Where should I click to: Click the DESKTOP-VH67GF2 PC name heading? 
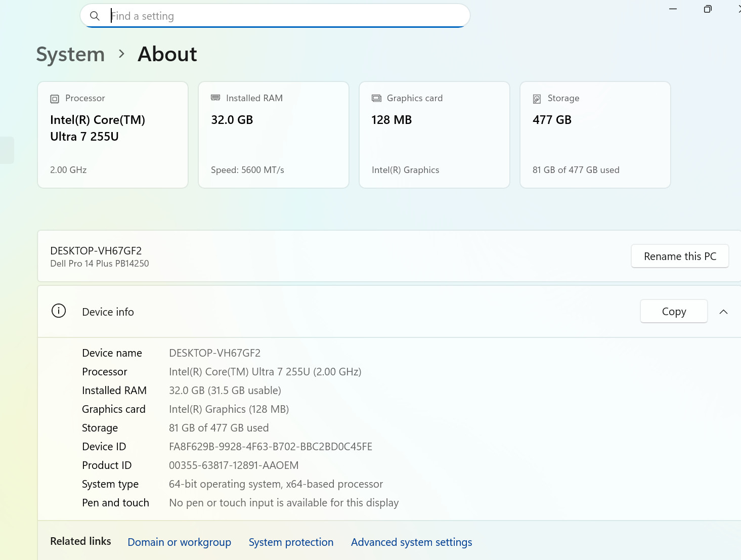pyautogui.click(x=96, y=251)
